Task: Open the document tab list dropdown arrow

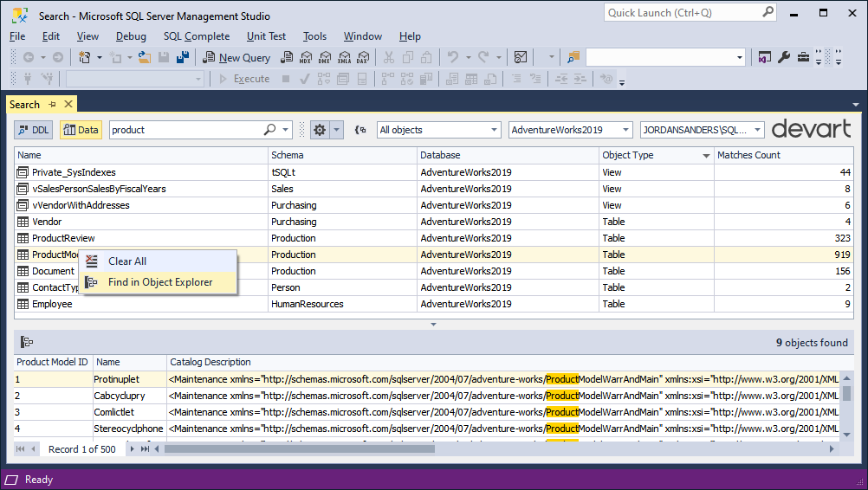Action: pyautogui.click(x=856, y=105)
